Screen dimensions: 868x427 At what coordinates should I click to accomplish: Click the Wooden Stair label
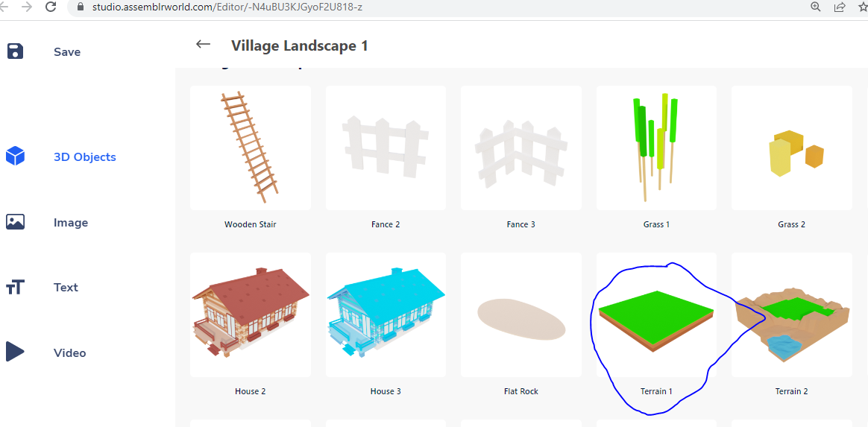tap(251, 224)
